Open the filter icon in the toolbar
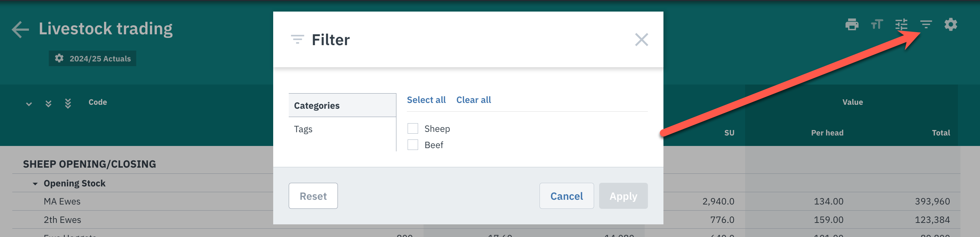Screen dimensions: 980x237 point(925,24)
